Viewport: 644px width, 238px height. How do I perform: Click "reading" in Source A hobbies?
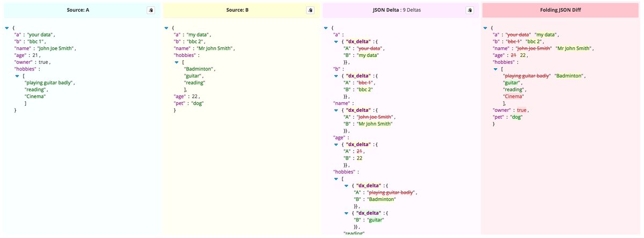pos(35,90)
